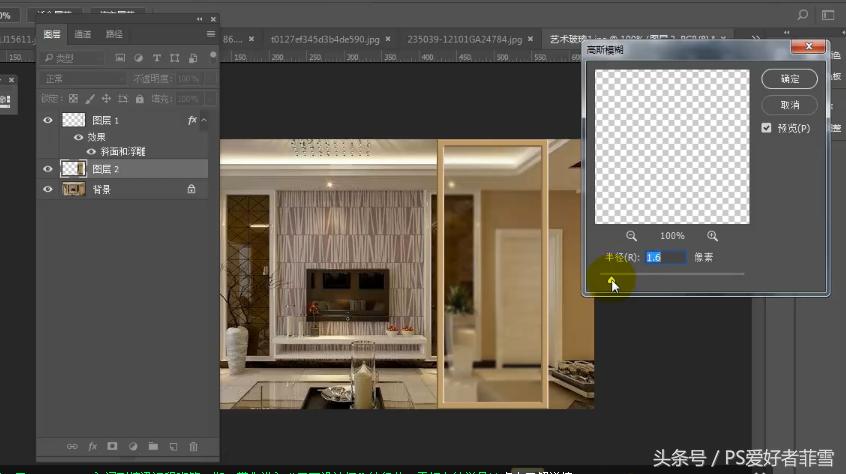The image size is (846, 474).
Task: Add a layer mask
Action: (x=112, y=446)
